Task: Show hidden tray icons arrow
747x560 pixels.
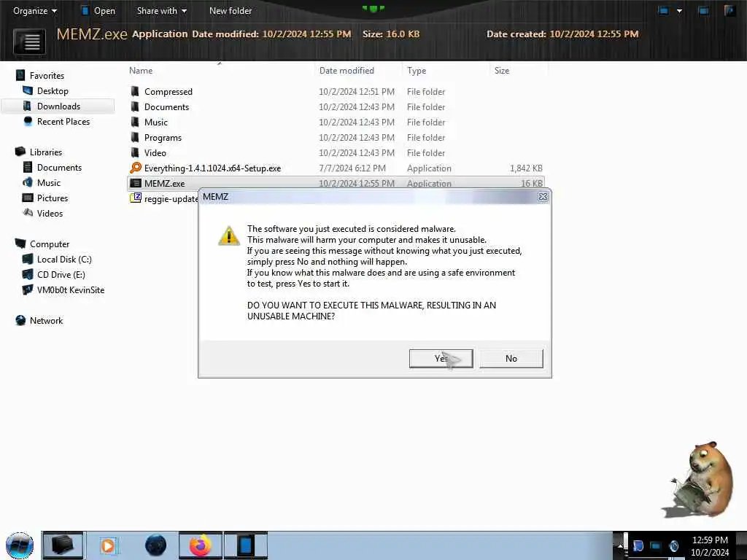Action: [x=620, y=545]
